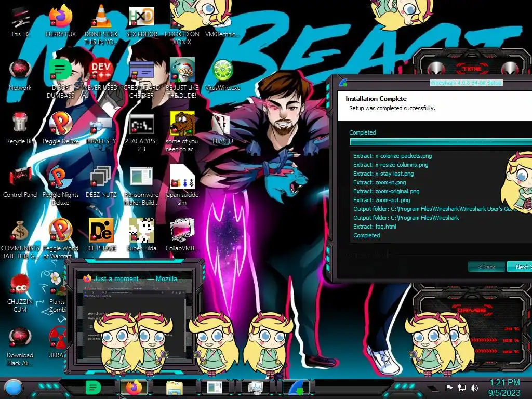Select log line 'Extract: x-stay-last.png'
The image size is (532, 399).
(x=383, y=174)
